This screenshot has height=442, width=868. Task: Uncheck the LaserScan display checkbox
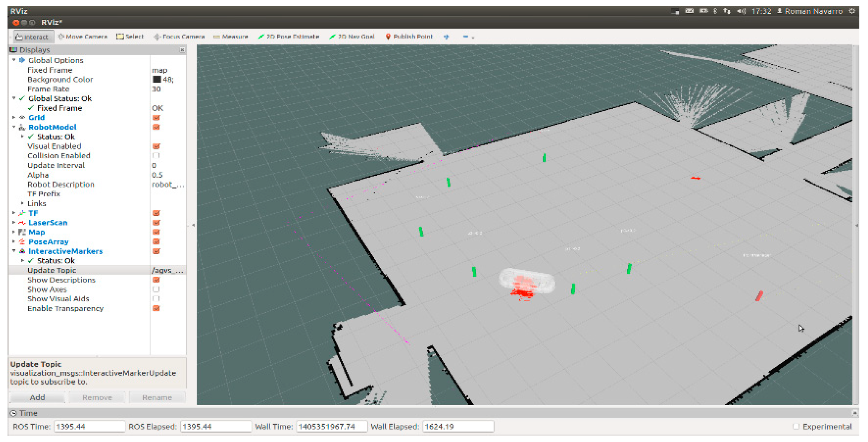point(156,223)
